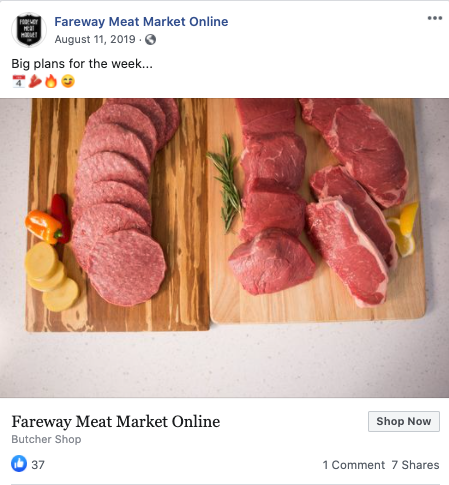Click the Fareway Meat Market profile picture
This screenshot has height=485, width=449.
pyautogui.click(x=29, y=30)
